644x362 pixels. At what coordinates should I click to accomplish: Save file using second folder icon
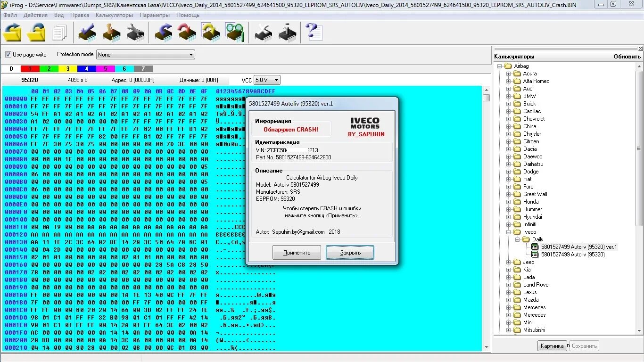pos(36,32)
